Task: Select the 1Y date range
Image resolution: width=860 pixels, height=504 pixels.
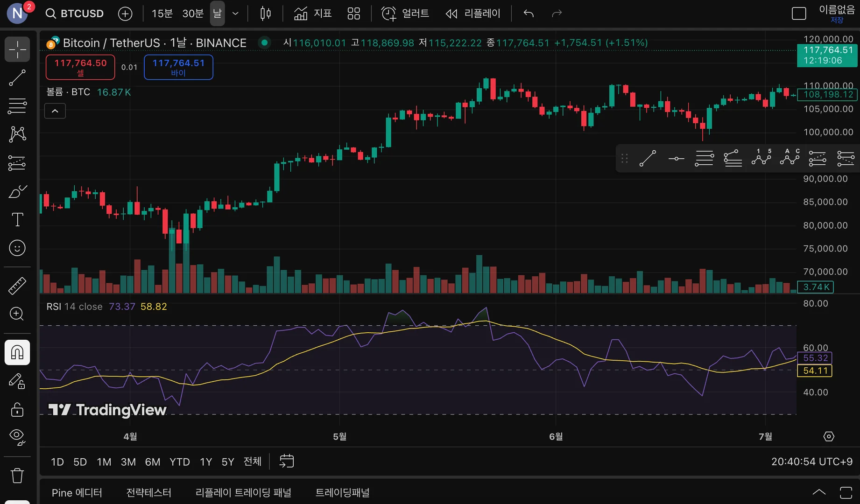Action: pyautogui.click(x=206, y=462)
